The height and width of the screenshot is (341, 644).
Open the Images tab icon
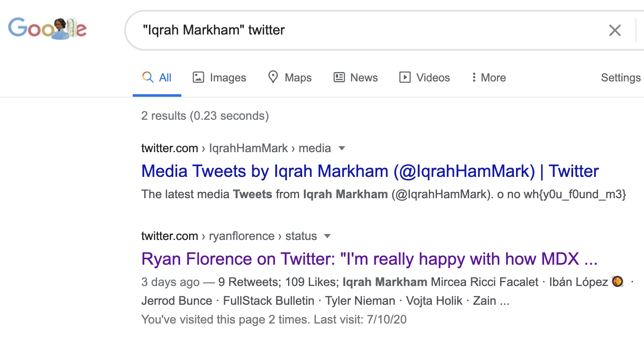pyautogui.click(x=198, y=77)
